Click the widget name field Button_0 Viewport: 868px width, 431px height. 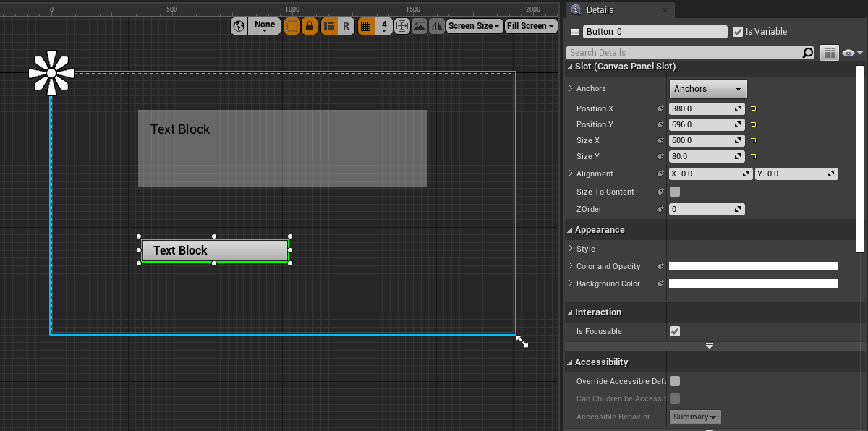(655, 32)
